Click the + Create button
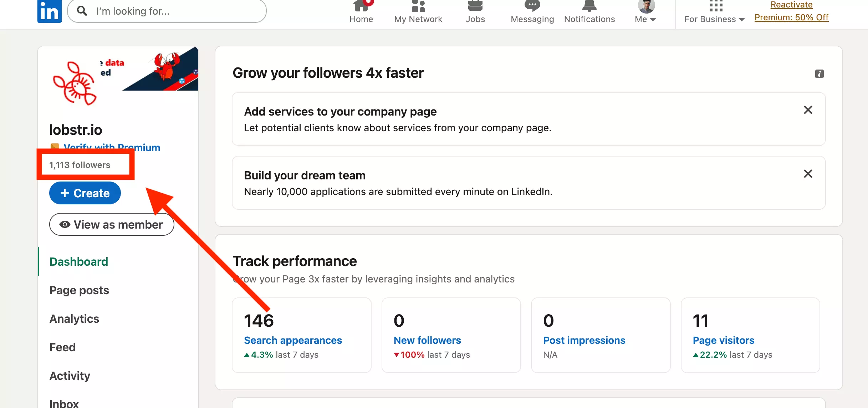The width and height of the screenshot is (868, 408). (x=85, y=193)
